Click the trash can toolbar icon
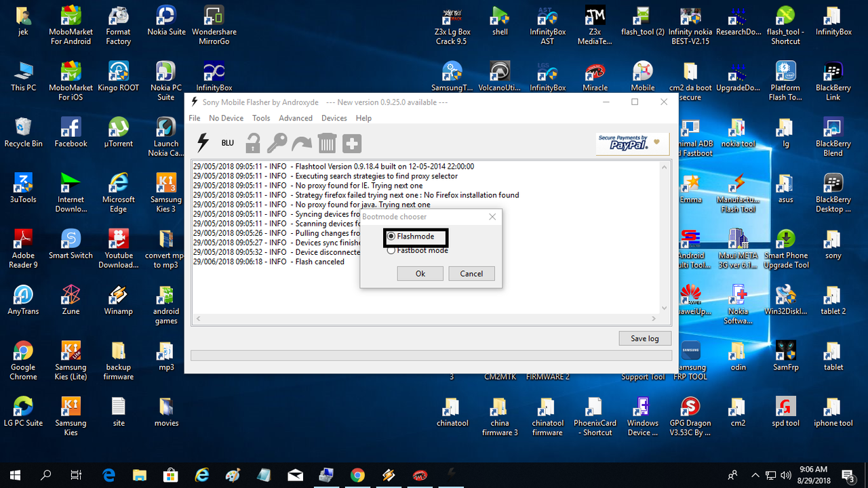This screenshot has width=868, height=488. click(x=327, y=143)
